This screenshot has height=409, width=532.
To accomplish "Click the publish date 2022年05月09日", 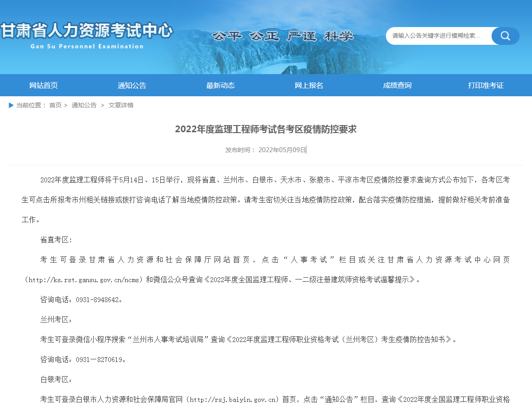I will (x=282, y=150).
